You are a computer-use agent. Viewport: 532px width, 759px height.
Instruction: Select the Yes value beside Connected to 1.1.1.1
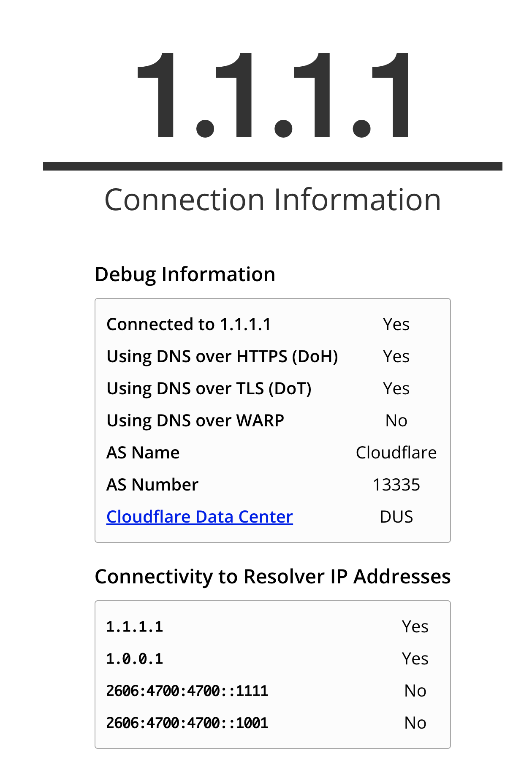pos(396,324)
